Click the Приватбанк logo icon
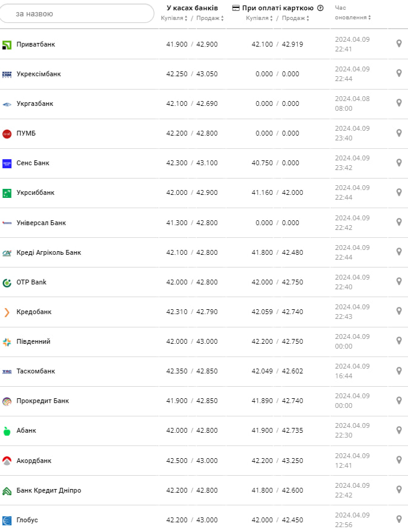Screen dimensions: 408x532 click(x=7, y=45)
